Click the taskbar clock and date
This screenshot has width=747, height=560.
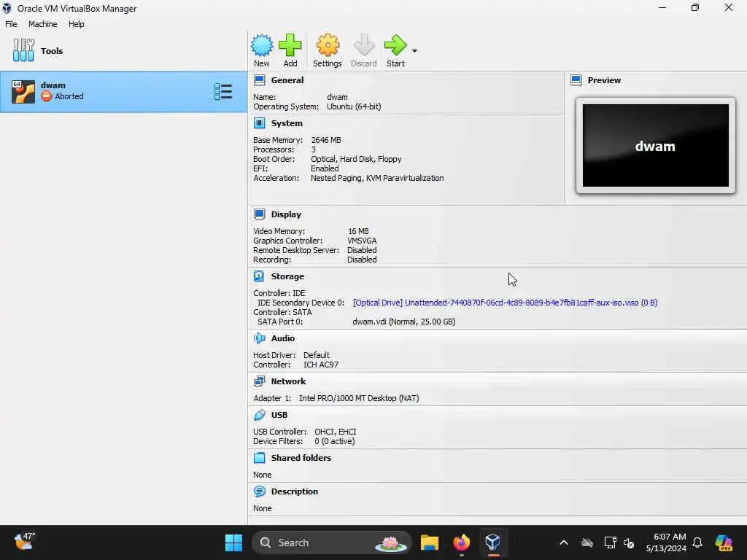[665, 542]
